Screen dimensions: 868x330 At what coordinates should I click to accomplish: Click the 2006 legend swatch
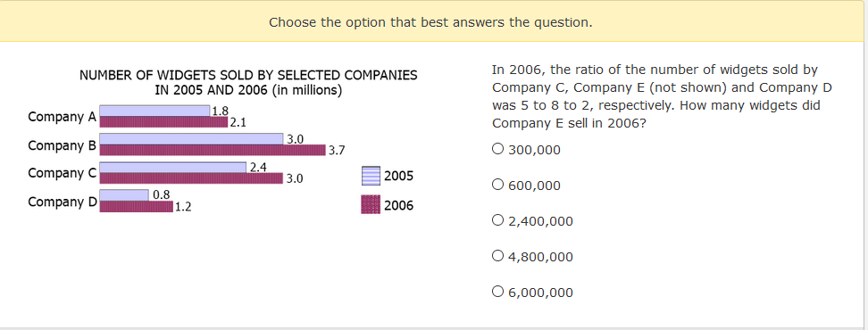[371, 204]
